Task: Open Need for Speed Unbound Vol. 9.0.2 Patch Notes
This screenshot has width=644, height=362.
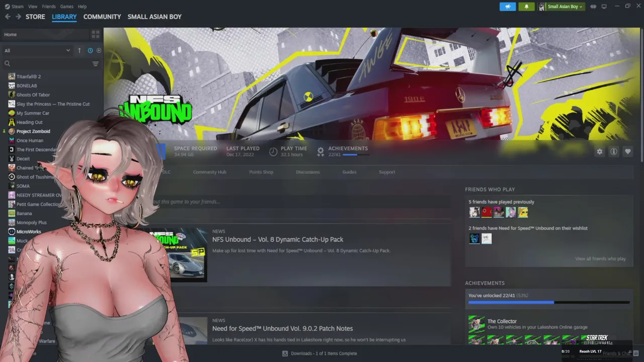Action: 282,328
